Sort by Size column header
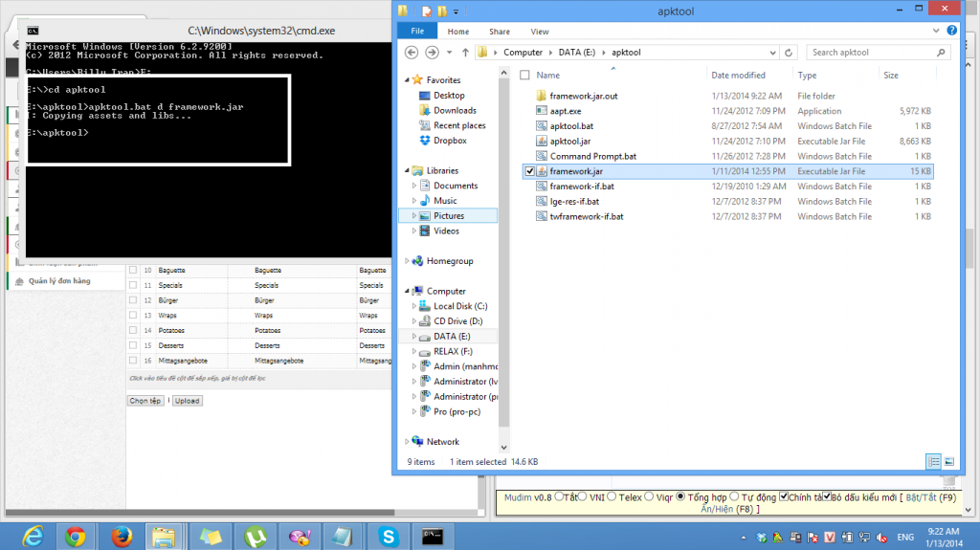 891,75
